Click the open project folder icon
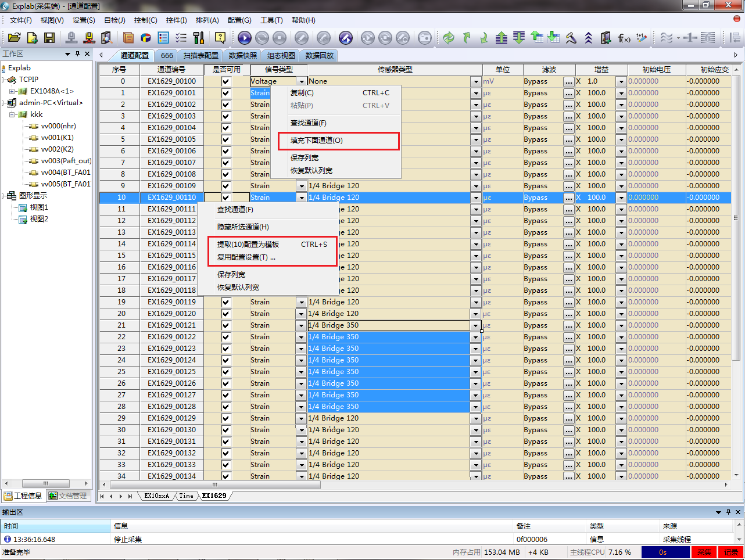The height and width of the screenshot is (560, 745). click(x=15, y=38)
